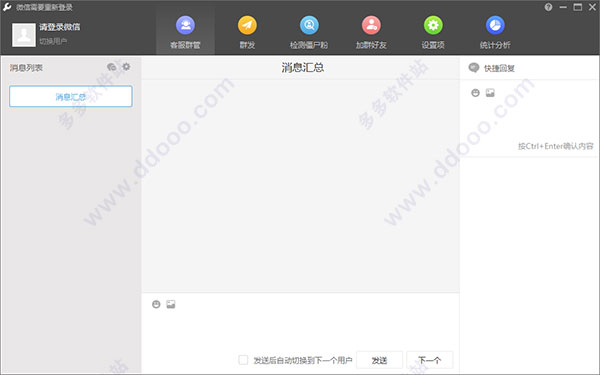This screenshot has height=375, width=600.
Task: Toggle 发送后自动切换到下一个用户 checkbox
Action: [x=243, y=360]
